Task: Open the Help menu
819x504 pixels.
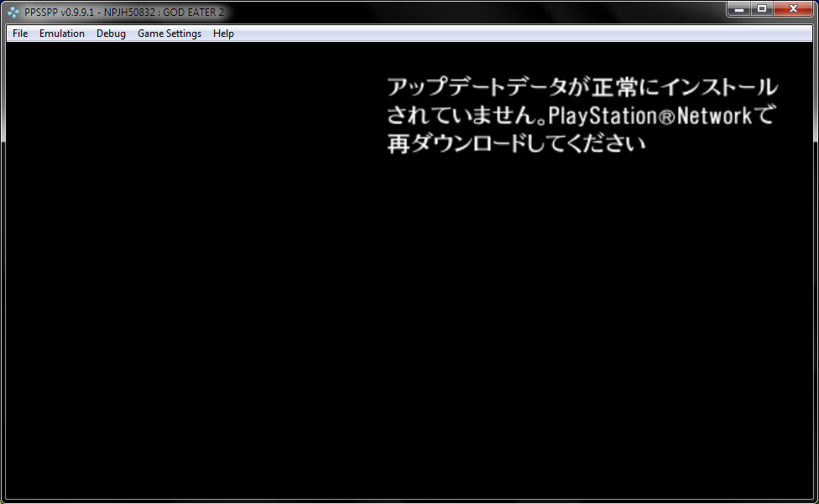Action: (x=223, y=34)
